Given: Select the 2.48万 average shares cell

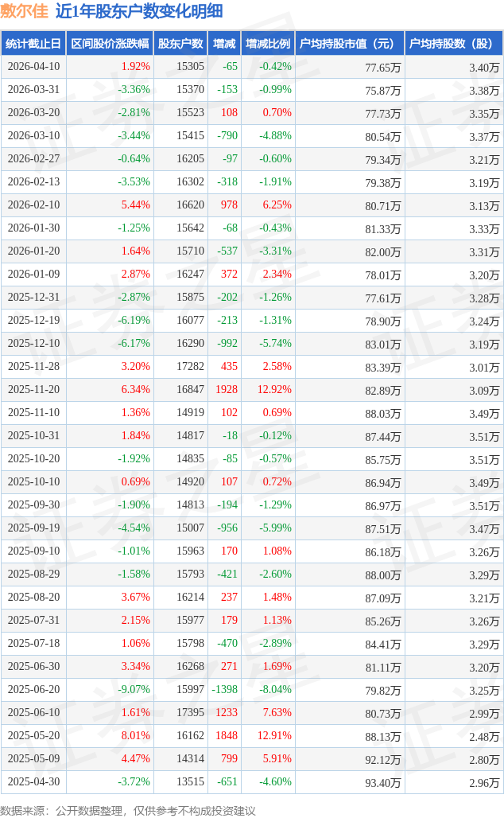Looking at the screenshot, I should point(484,737).
